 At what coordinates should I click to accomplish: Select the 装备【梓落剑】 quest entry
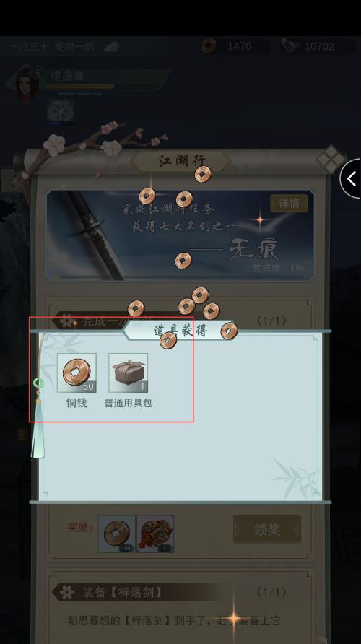coord(123,592)
